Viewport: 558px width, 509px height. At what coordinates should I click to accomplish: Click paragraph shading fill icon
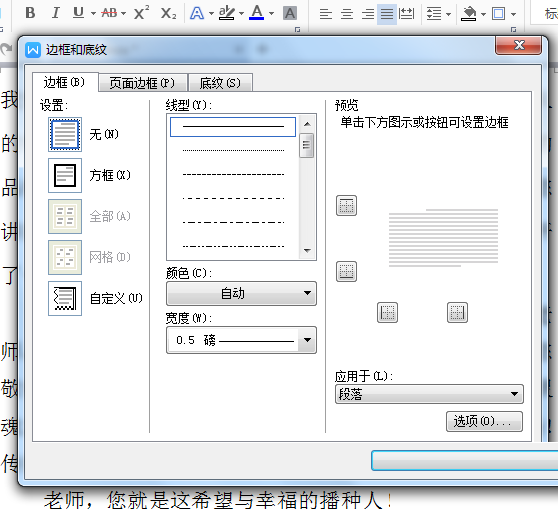[469, 14]
